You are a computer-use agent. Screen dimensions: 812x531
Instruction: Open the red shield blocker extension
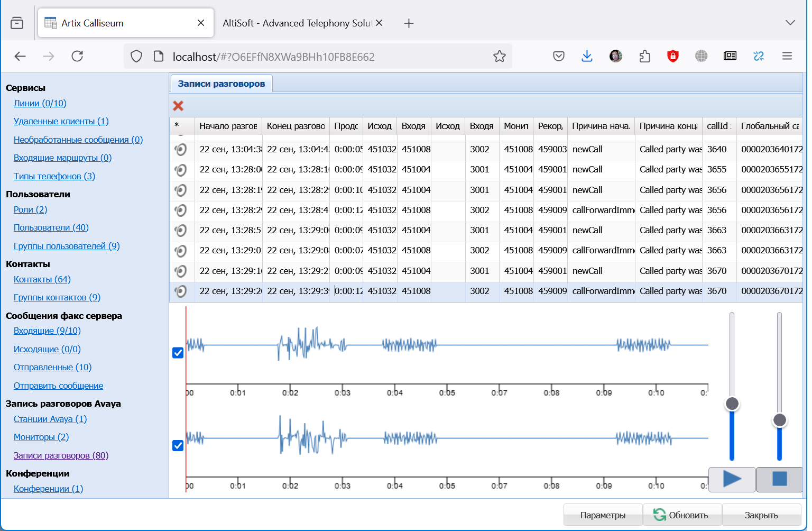pos(673,56)
